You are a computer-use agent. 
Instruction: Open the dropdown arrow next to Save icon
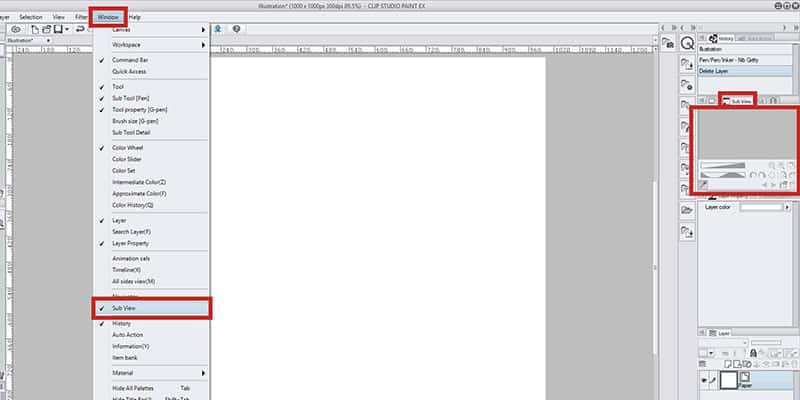pos(67,30)
